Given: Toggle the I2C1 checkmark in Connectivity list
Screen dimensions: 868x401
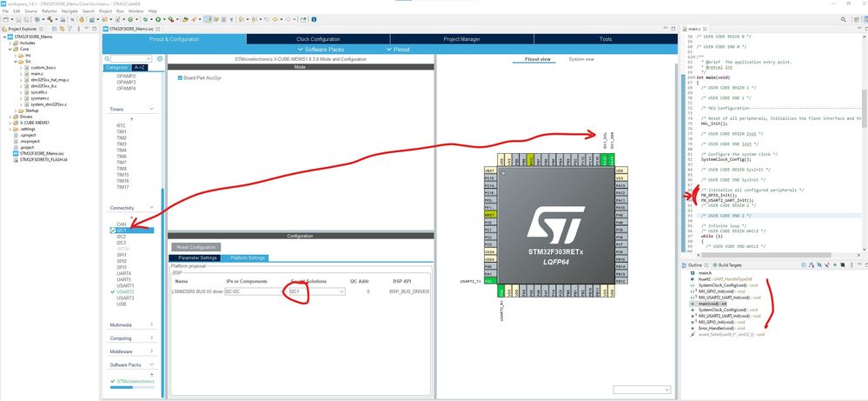Looking at the screenshot, I should 112,231.
